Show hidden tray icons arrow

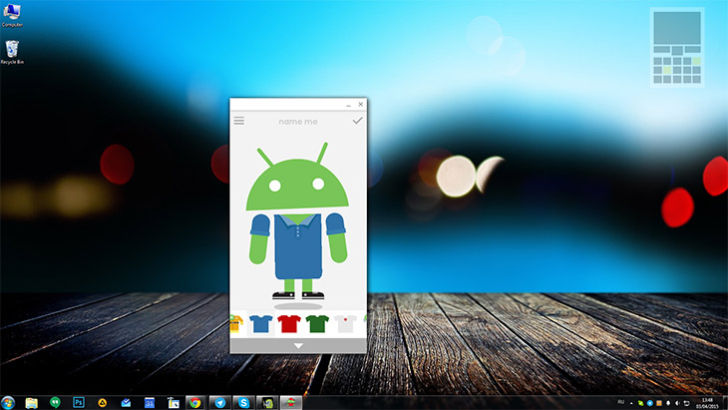pos(631,403)
